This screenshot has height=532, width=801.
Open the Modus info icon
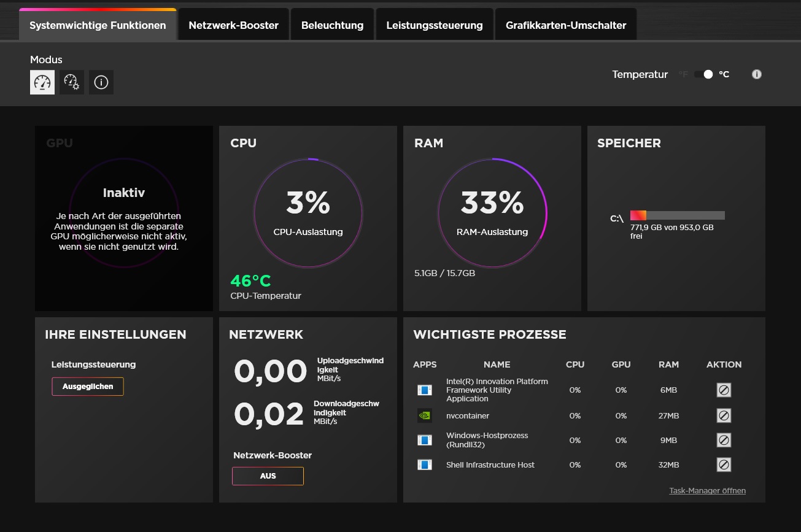click(101, 82)
